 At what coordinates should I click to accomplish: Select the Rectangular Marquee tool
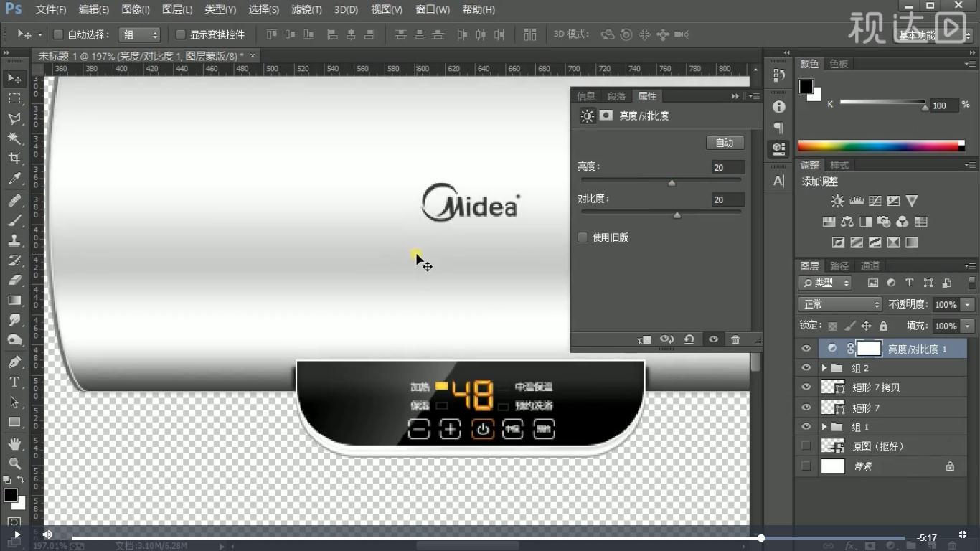[x=14, y=98]
